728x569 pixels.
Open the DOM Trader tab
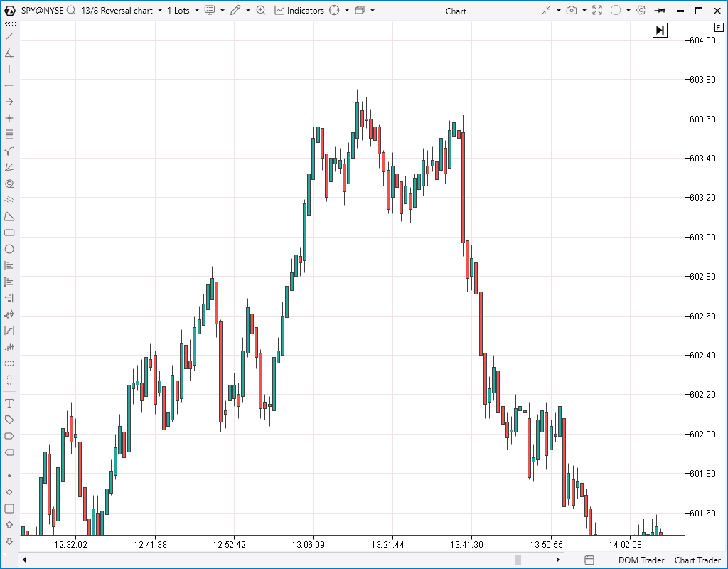pyautogui.click(x=641, y=560)
